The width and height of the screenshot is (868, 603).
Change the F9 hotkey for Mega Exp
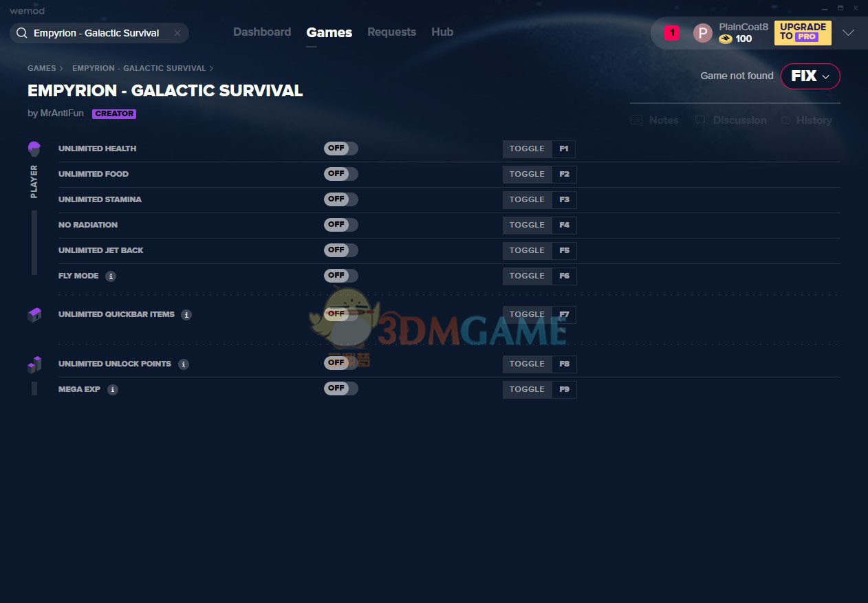pos(564,390)
